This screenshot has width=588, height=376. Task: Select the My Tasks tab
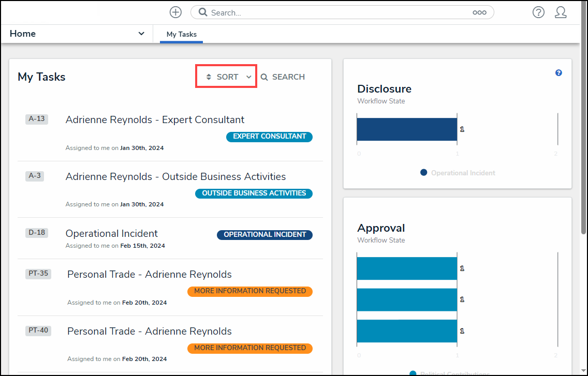tap(181, 34)
